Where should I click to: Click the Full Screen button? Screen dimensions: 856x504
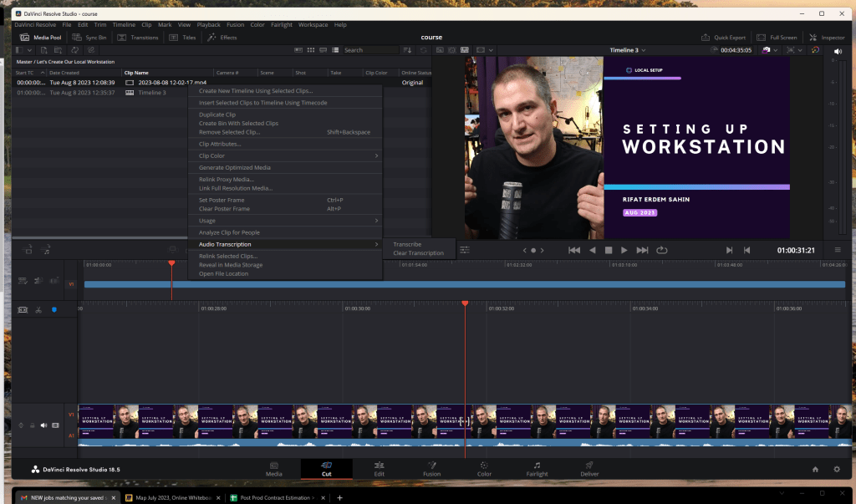(x=777, y=37)
